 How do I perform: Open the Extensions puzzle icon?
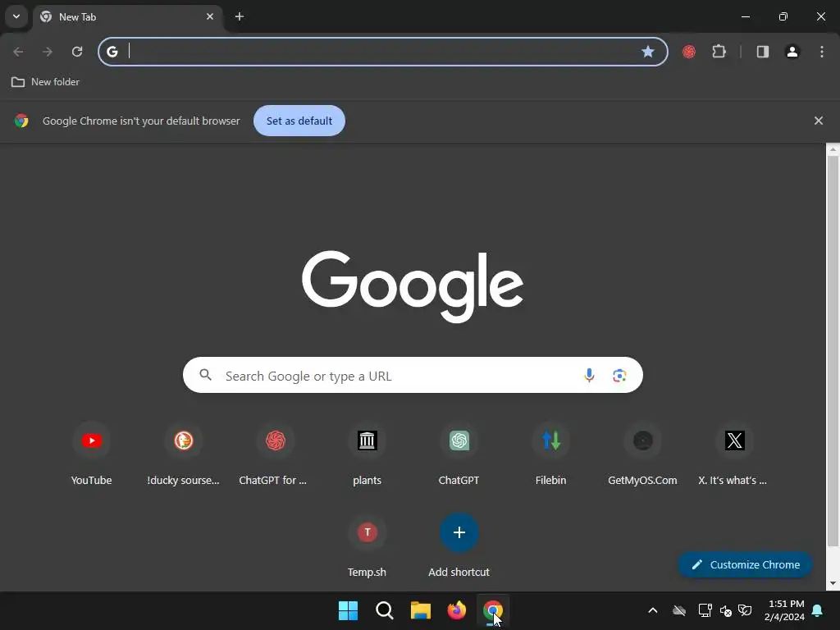pyautogui.click(x=719, y=52)
